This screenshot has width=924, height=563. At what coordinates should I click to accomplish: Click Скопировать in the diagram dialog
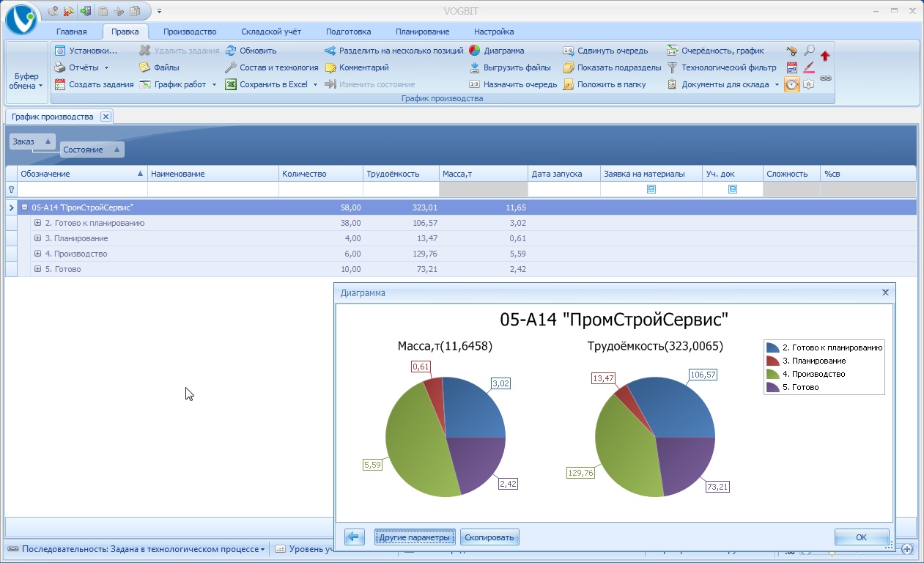[x=489, y=537]
